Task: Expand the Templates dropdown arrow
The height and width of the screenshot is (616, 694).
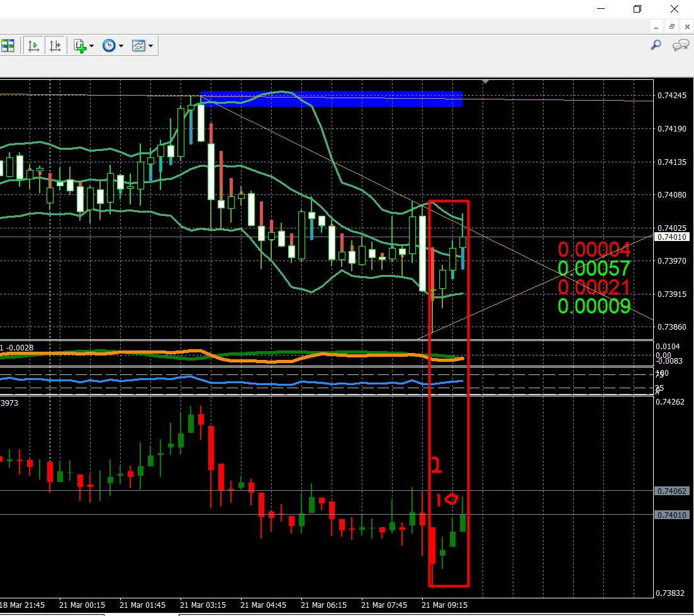Action: 151,45
